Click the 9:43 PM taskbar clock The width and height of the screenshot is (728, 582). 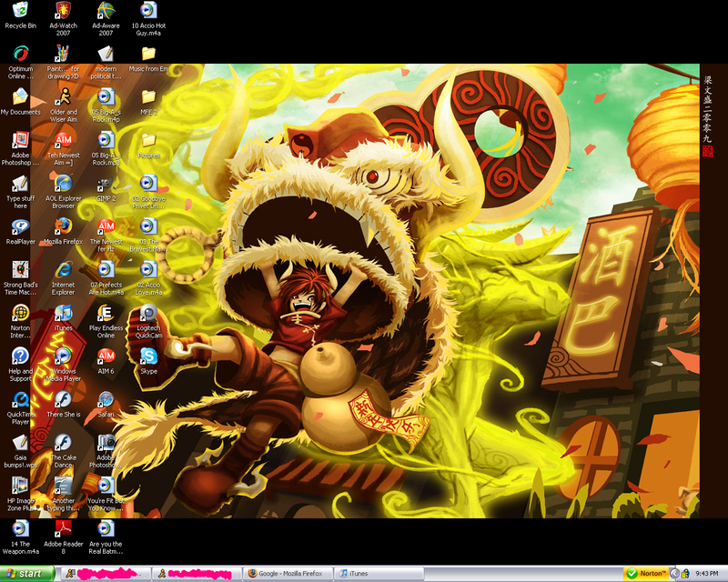tap(707, 574)
